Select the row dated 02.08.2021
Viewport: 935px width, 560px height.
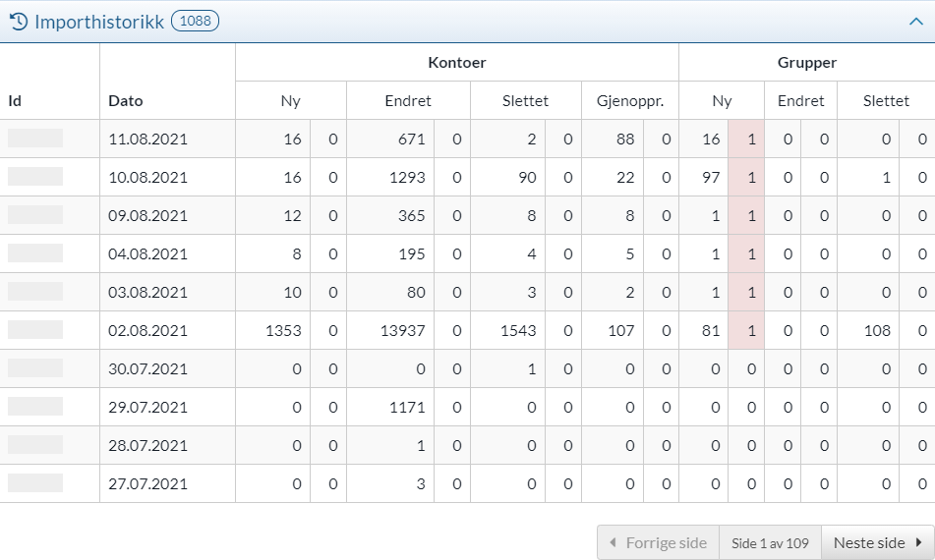pos(147,330)
